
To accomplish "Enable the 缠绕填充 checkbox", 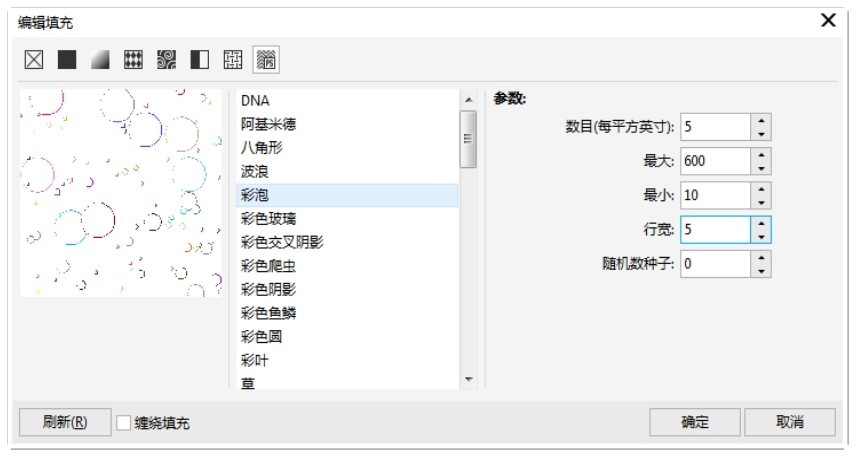I will (x=124, y=423).
